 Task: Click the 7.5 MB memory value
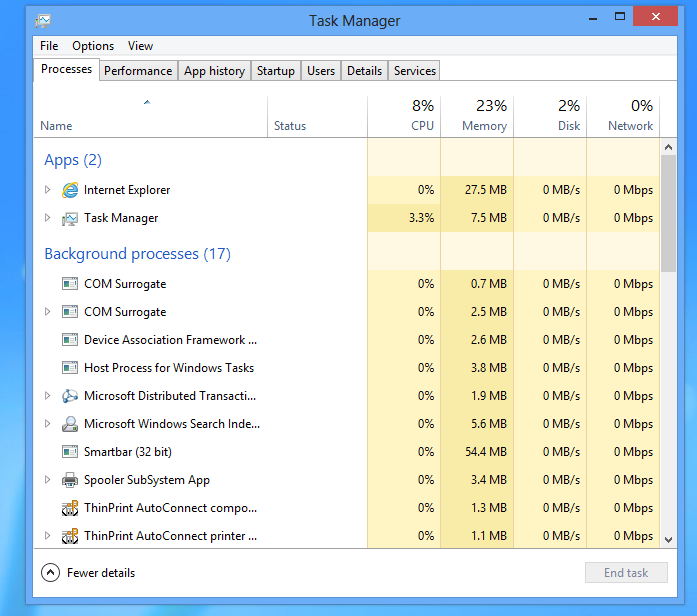tap(489, 218)
